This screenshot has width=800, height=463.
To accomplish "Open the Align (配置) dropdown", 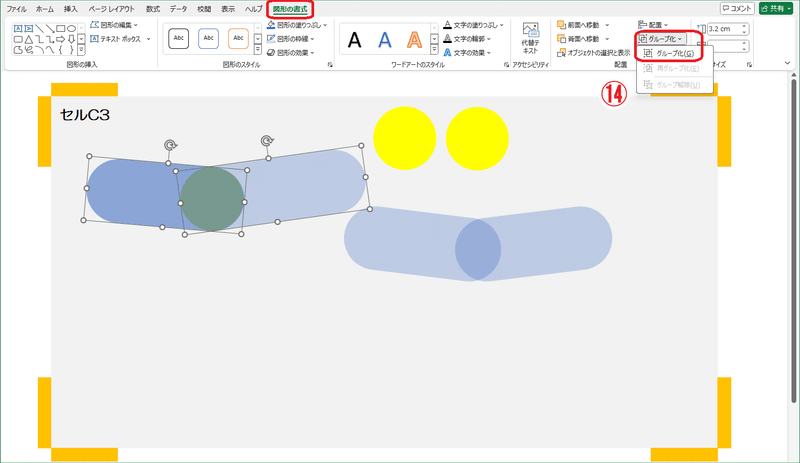I will [x=653, y=25].
